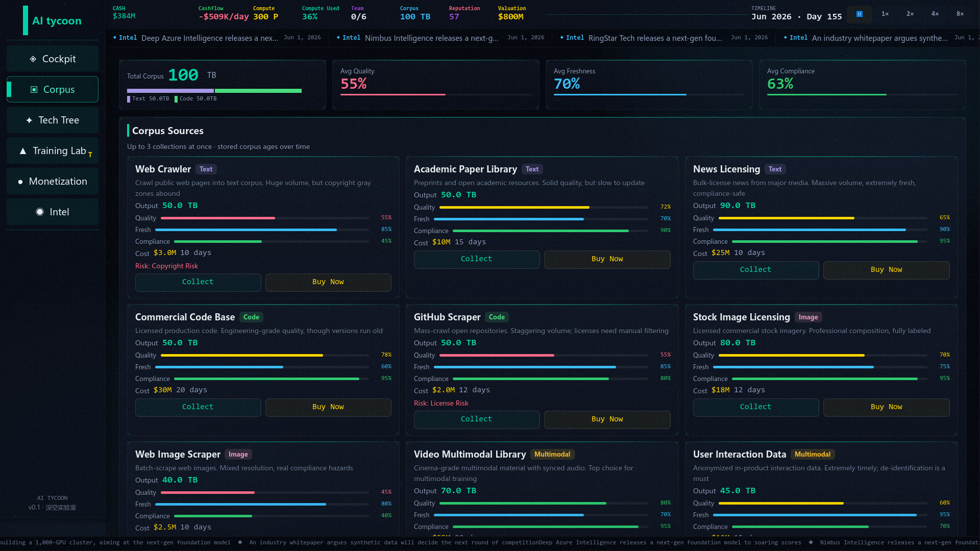Viewport: 980px width, 551px height.
Task: Collect from GitHub Scraper source
Action: (x=477, y=419)
